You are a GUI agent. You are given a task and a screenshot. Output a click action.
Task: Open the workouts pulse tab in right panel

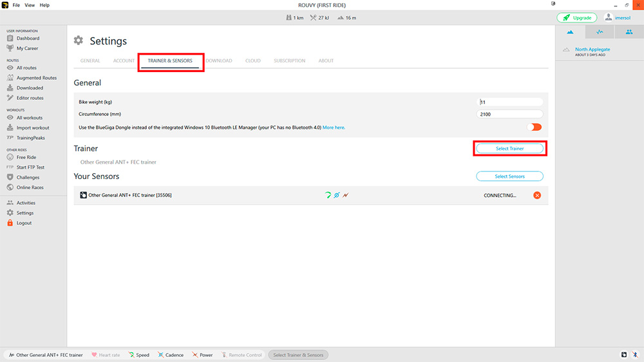tap(600, 32)
